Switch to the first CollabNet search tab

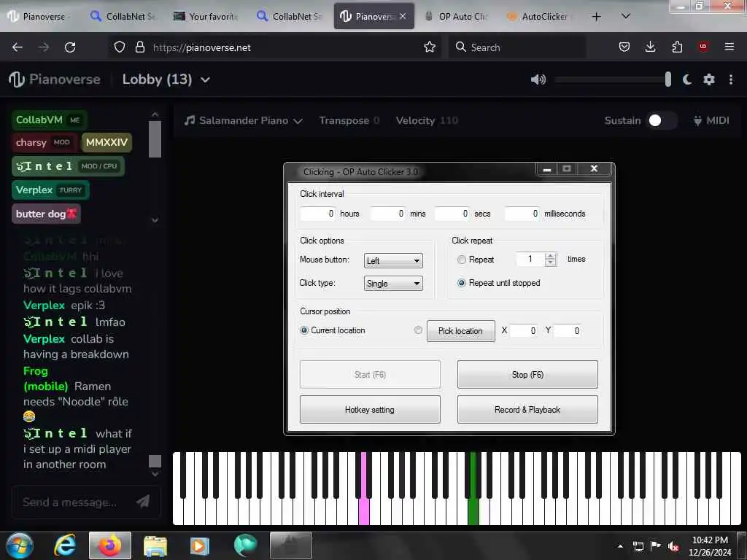click(123, 17)
